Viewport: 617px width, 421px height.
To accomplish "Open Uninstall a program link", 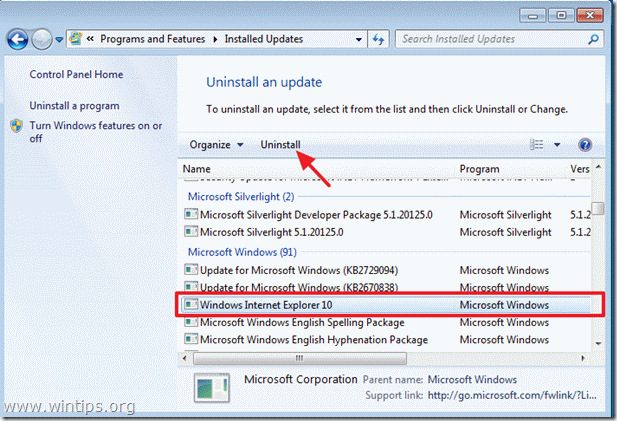I will (x=74, y=106).
